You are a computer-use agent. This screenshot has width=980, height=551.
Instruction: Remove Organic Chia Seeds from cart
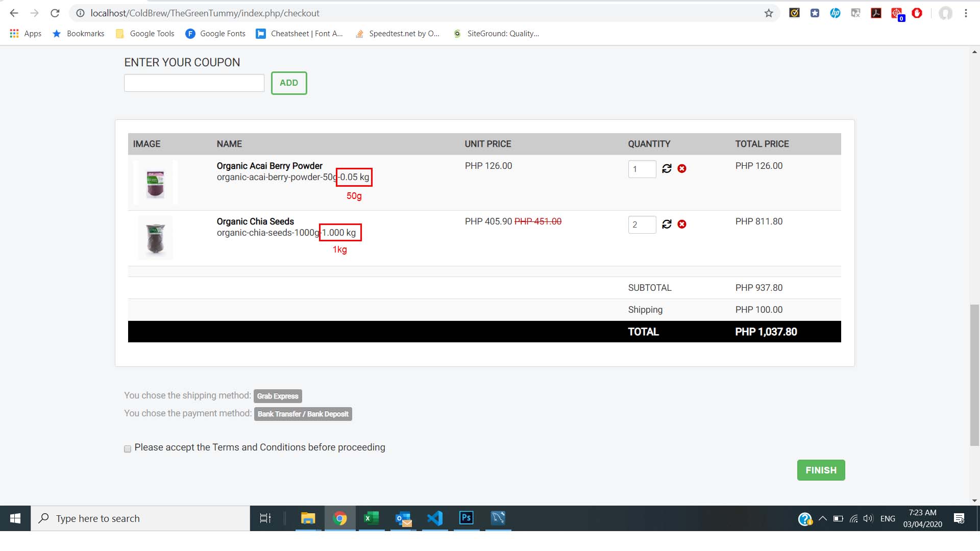coord(682,224)
